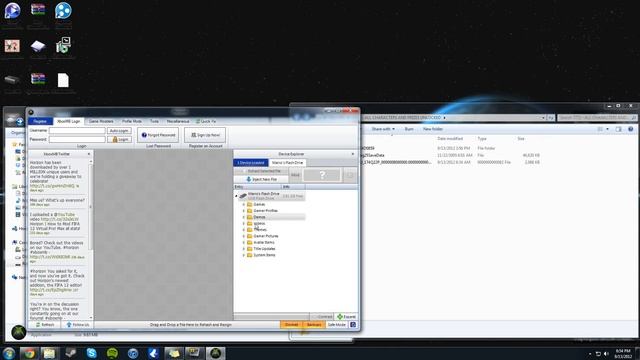
Task: Click the Contract button
Action: click(322, 316)
